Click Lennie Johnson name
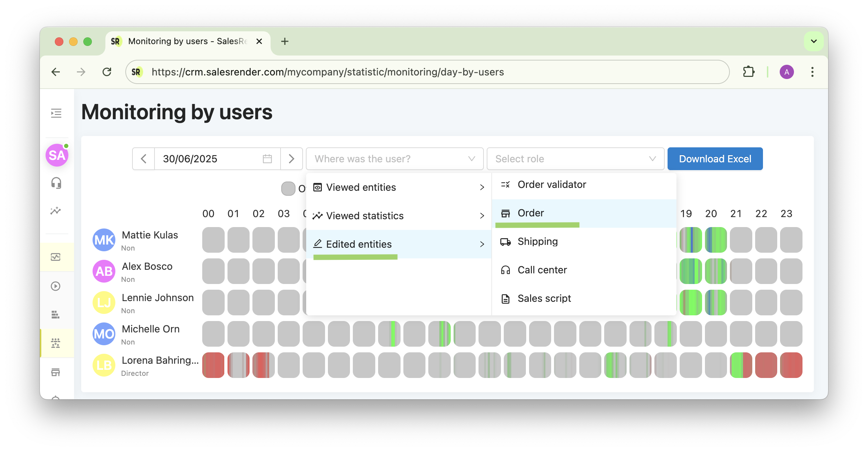Viewport: 868px width, 452px height. point(157,298)
